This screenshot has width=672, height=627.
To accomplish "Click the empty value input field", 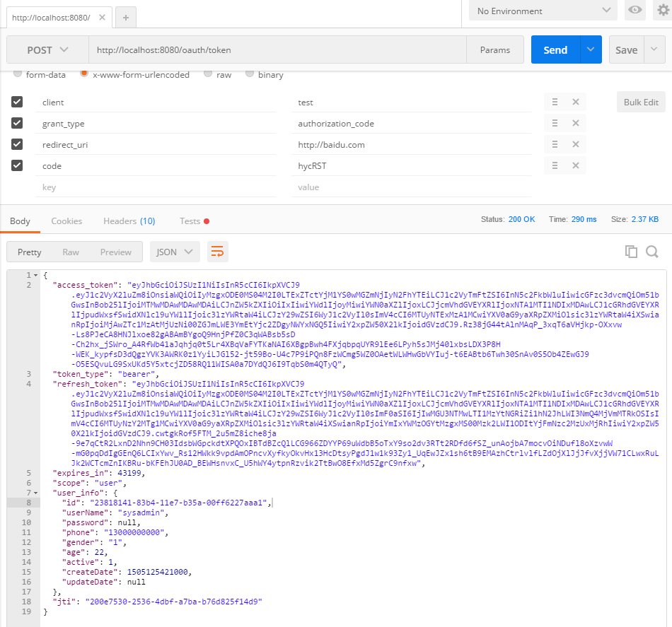I will point(412,187).
